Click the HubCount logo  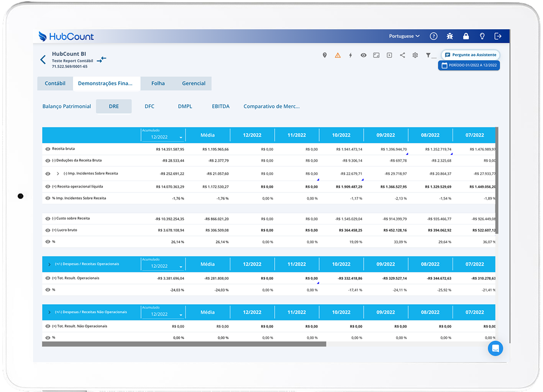(x=66, y=36)
